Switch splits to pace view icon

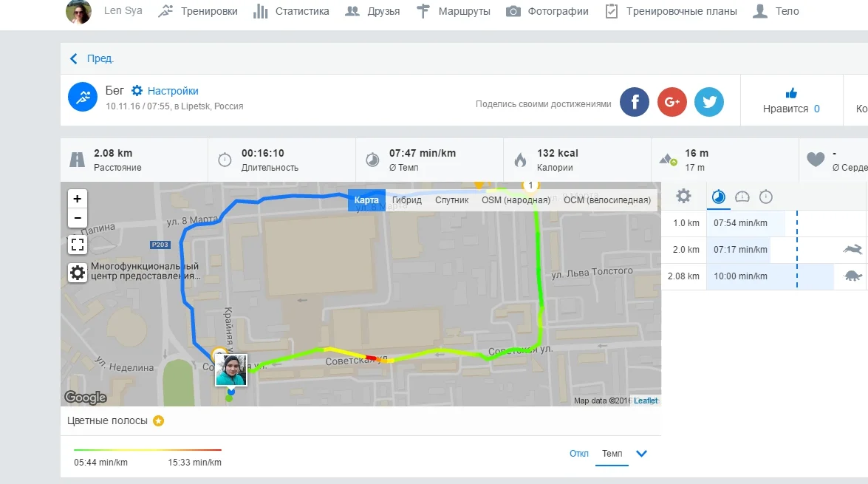(x=719, y=197)
